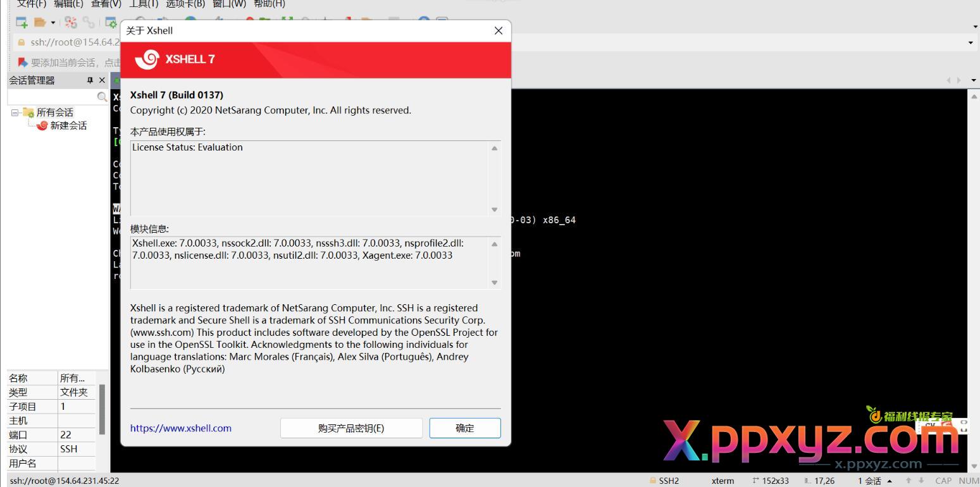Open the https://www.xshell.com link

(181, 428)
